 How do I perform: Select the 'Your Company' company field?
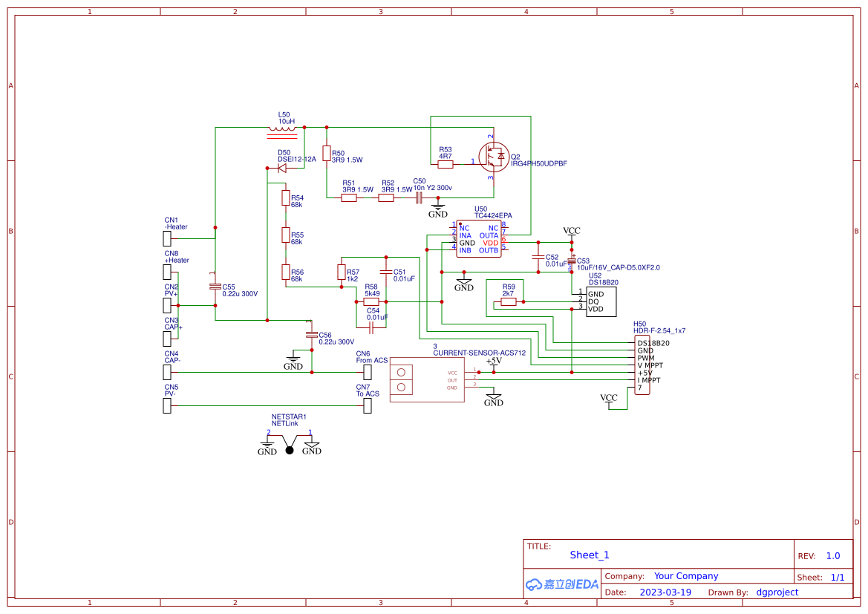click(x=686, y=576)
